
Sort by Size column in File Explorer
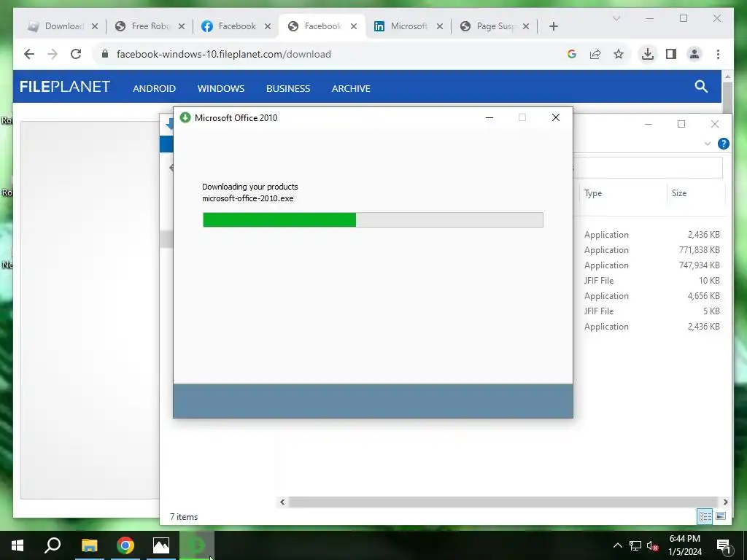tap(679, 192)
